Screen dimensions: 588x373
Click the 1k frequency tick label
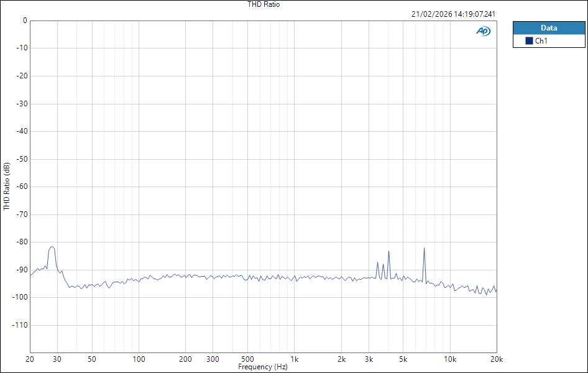pos(295,359)
